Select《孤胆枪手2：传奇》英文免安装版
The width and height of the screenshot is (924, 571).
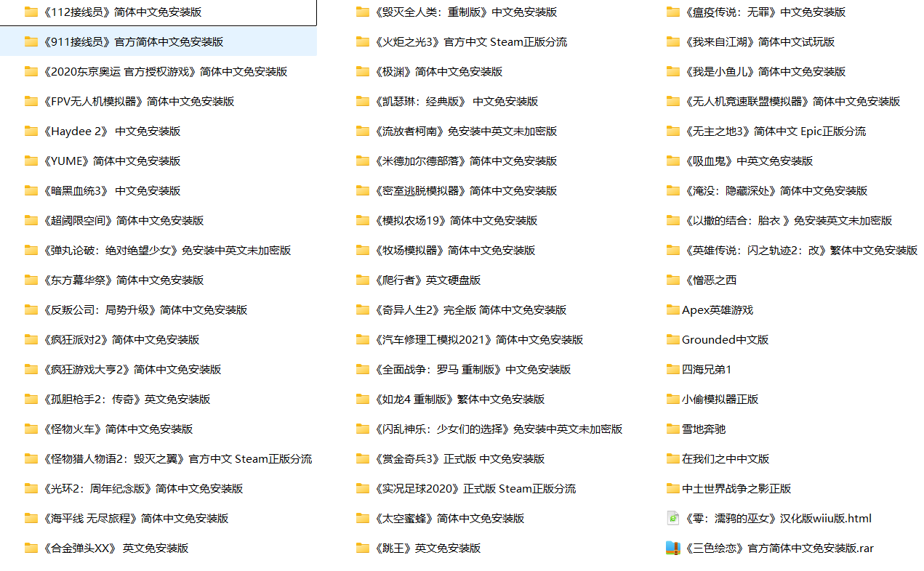coord(126,399)
